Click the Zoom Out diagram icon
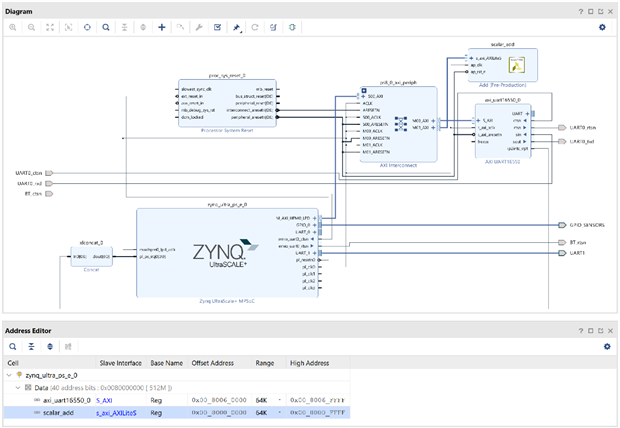The height and width of the screenshot is (428, 620). click(x=32, y=27)
